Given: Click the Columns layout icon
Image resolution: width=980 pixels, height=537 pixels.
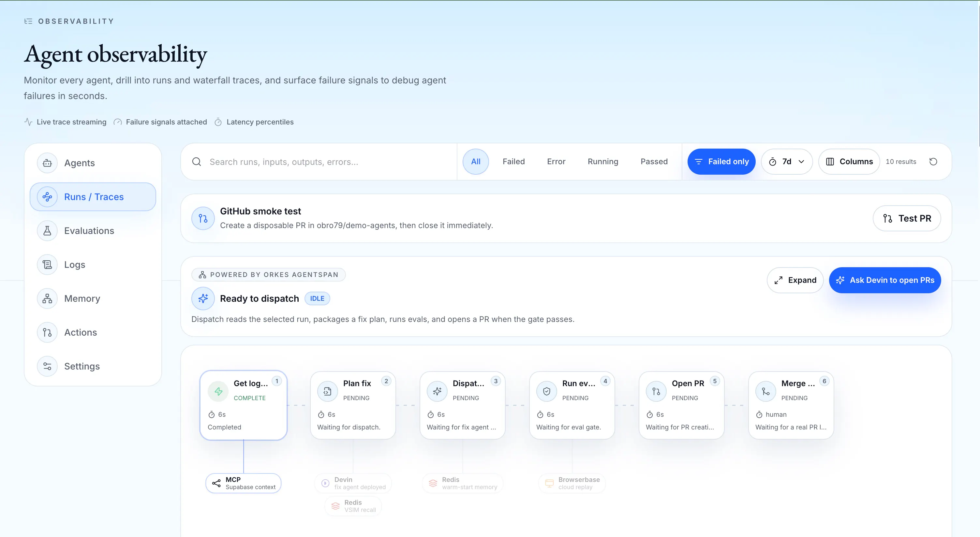Looking at the screenshot, I should pos(830,162).
